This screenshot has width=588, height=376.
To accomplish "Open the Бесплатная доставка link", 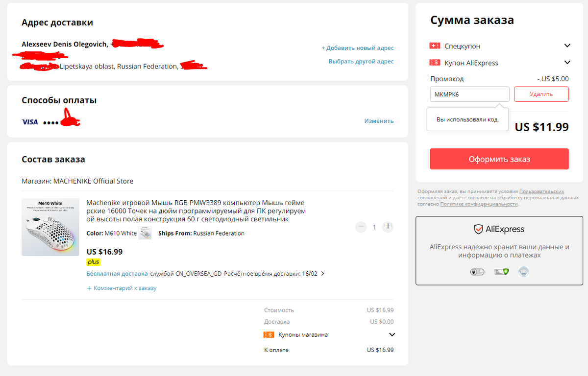I will pyautogui.click(x=117, y=274).
